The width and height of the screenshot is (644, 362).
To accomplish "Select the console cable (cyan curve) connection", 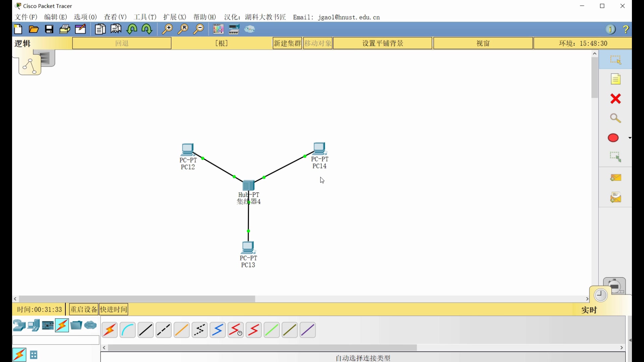I will point(127,330).
